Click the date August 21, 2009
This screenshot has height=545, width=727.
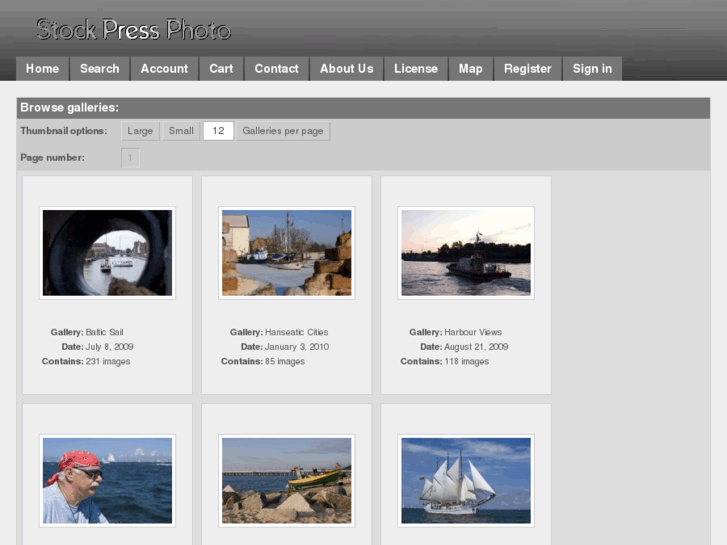[476, 346]
